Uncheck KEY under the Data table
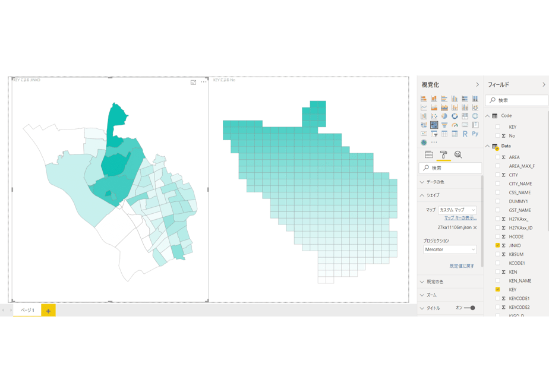549x392 pixels. [x=497, y=289]
